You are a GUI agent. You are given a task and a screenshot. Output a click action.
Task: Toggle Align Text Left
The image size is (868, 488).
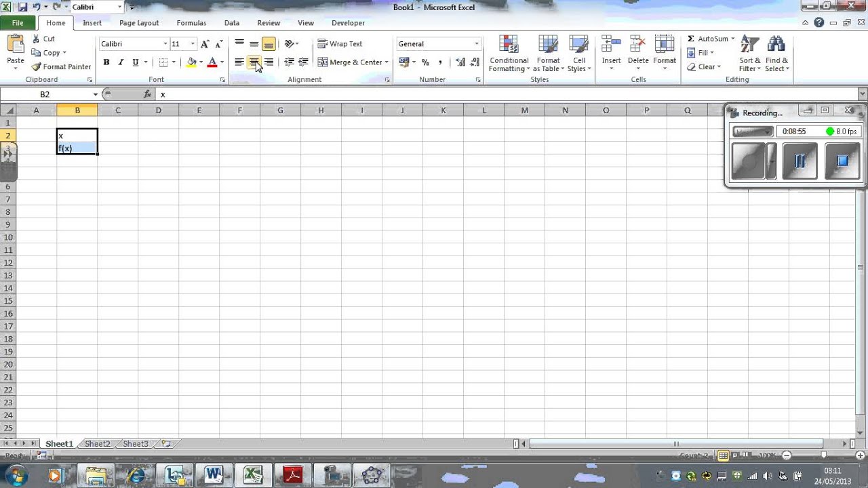click(x=239, y=62)
